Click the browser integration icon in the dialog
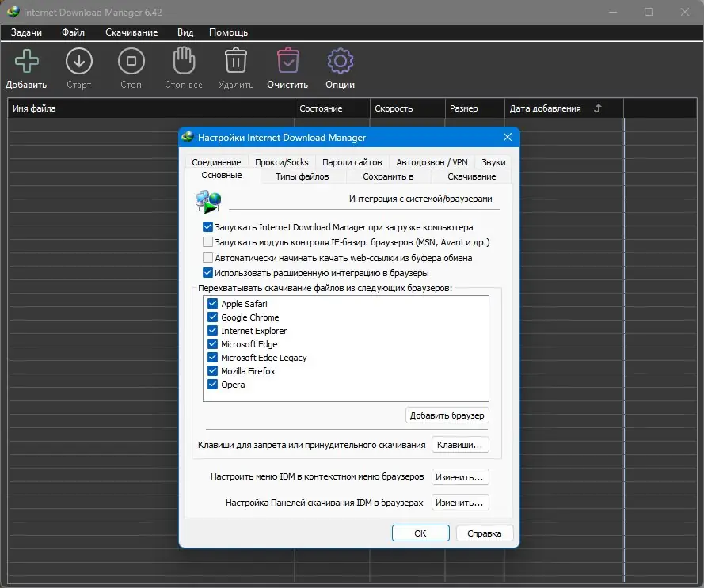The width and height of the screenshot is (704, 588). click(206, 202)
